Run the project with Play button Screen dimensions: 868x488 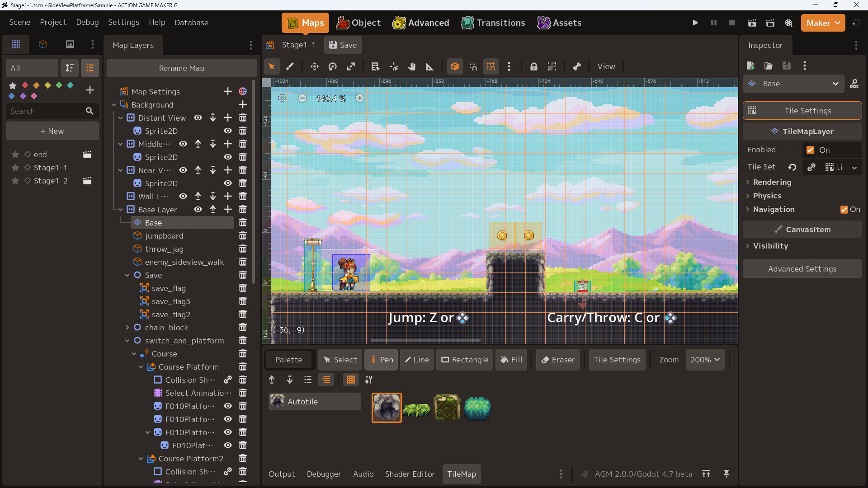[x=695, y=23]
